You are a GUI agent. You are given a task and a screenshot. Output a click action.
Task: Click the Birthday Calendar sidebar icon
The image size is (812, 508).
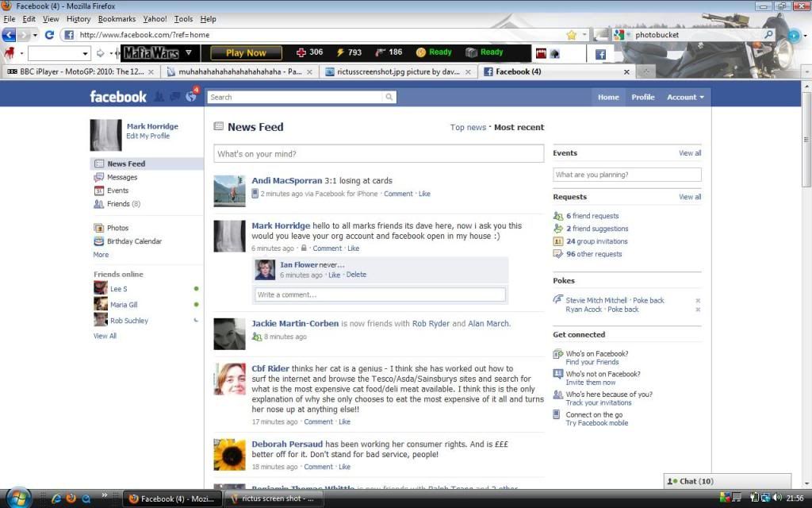click(99, 241)
